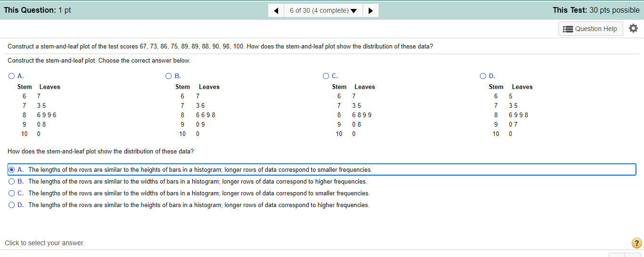Screen dimensions: 644x257
Task: Click stem '10' in option A
Action: [25, 134]
